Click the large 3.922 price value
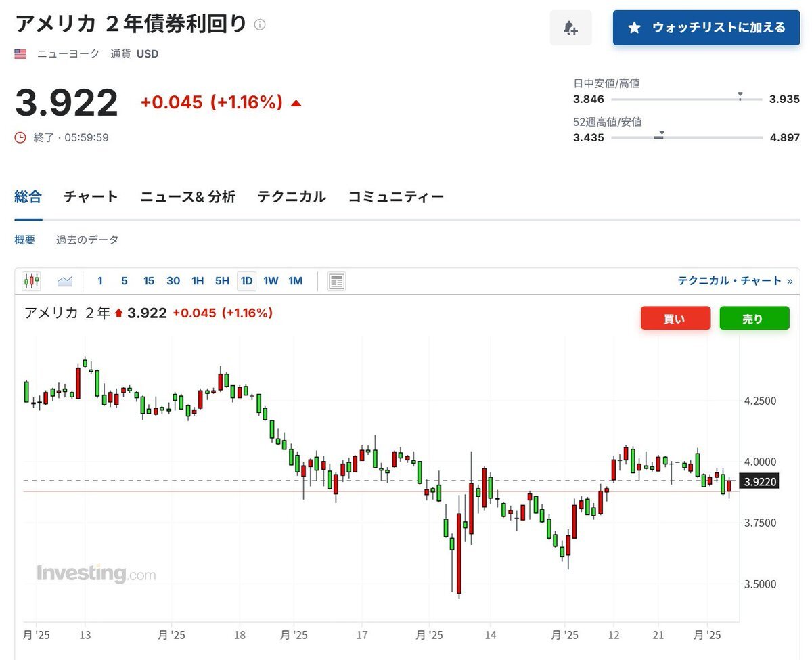Viewport: 812px width, 660px height. tap(66, 103)
